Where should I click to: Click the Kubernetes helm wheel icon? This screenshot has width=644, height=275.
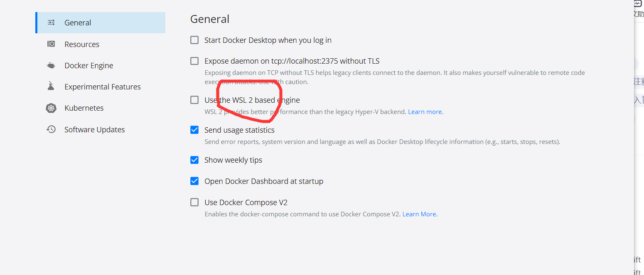pyautogui.click(x=51, y=108)
